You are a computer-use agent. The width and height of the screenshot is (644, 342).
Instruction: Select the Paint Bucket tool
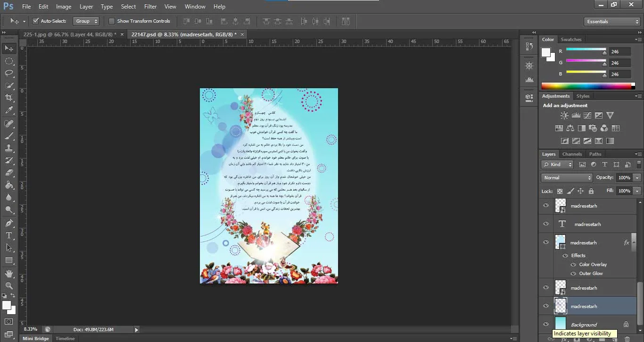tap(9, 185)
